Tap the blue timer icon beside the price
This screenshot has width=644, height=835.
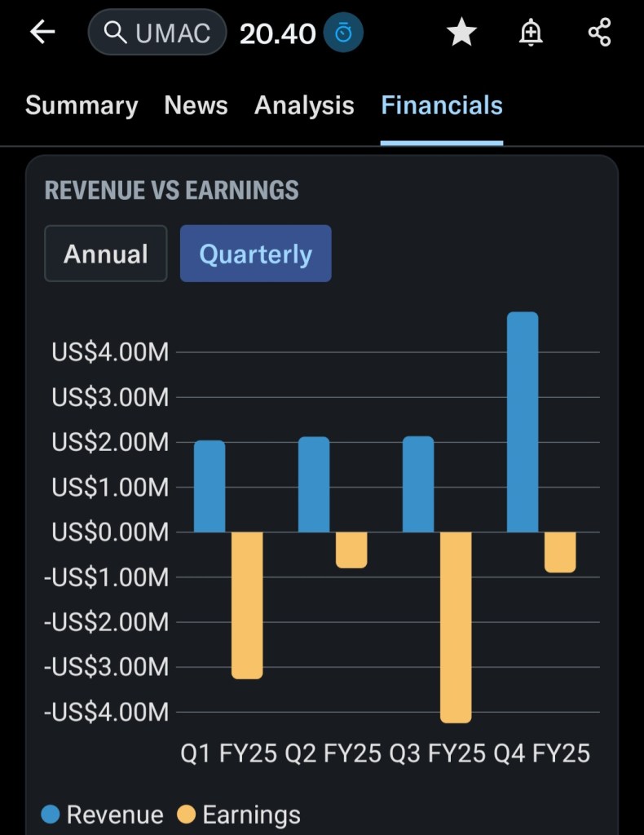tap(343, 33)
